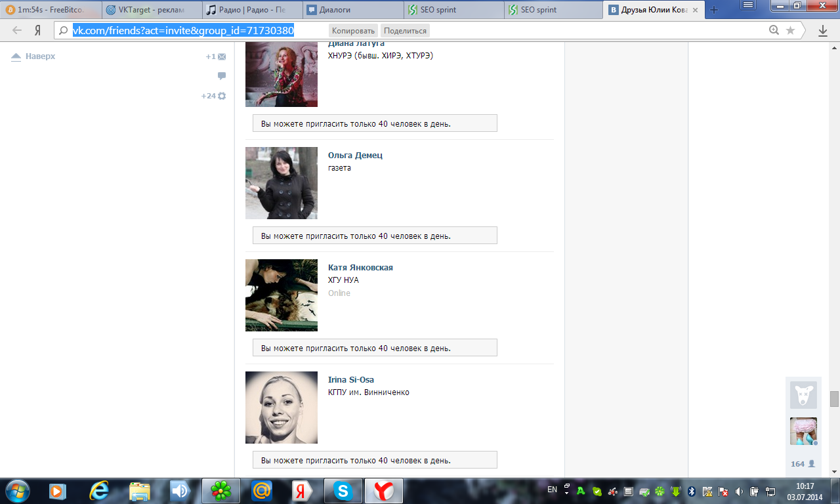This screenshot has height=504, width=840.
Task: Open the power plug tray icon
Action: click(x=755, y=491)
